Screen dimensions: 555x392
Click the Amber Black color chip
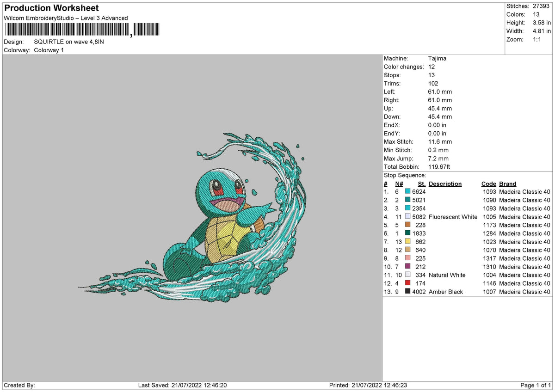[407, 292]
